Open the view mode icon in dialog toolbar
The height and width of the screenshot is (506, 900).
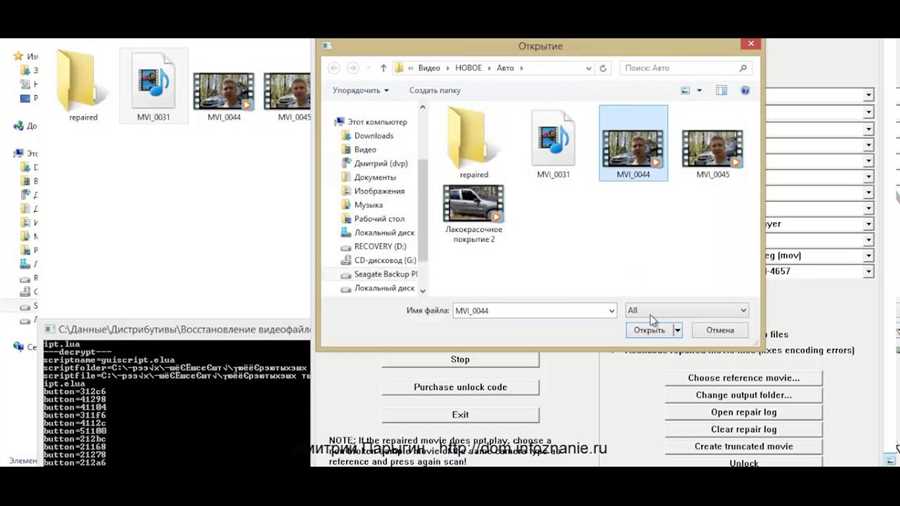pyautogui.click(x=685, y=91)
